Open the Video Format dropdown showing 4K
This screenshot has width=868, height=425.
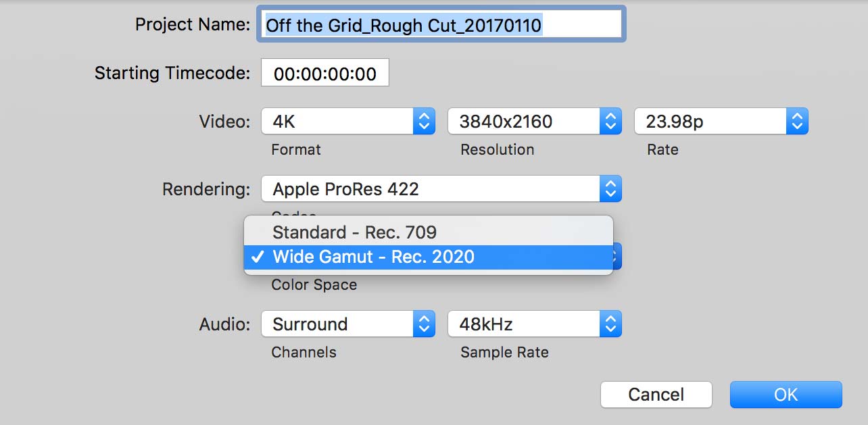348,122
